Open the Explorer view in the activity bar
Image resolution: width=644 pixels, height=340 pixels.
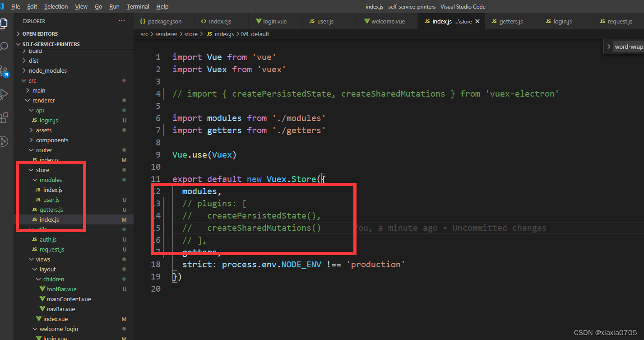pyautogui.click(x=6, y=23)
